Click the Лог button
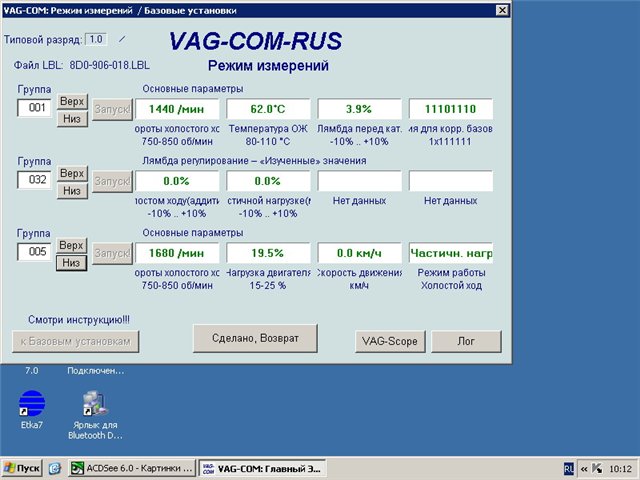The height and width of the screenshot is (480, 640). 466,341
